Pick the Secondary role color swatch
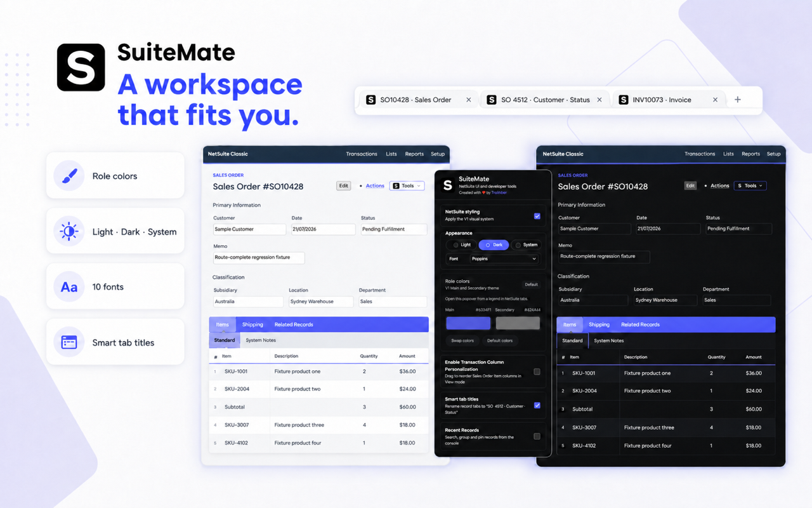 pyautogui.click(x=518, y=323)
